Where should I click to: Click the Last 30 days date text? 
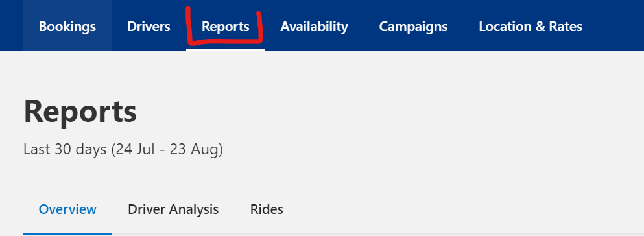tap(65, 149)
